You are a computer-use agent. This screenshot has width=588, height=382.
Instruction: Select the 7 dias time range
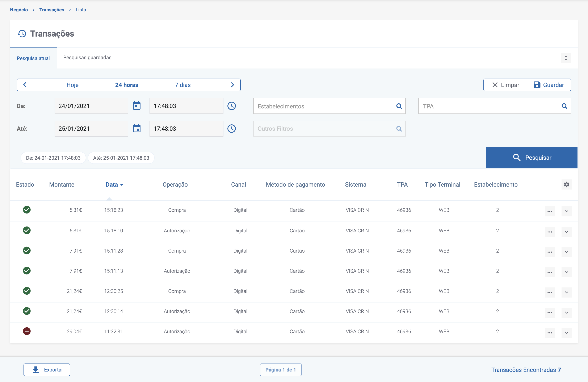click(182, 85)
